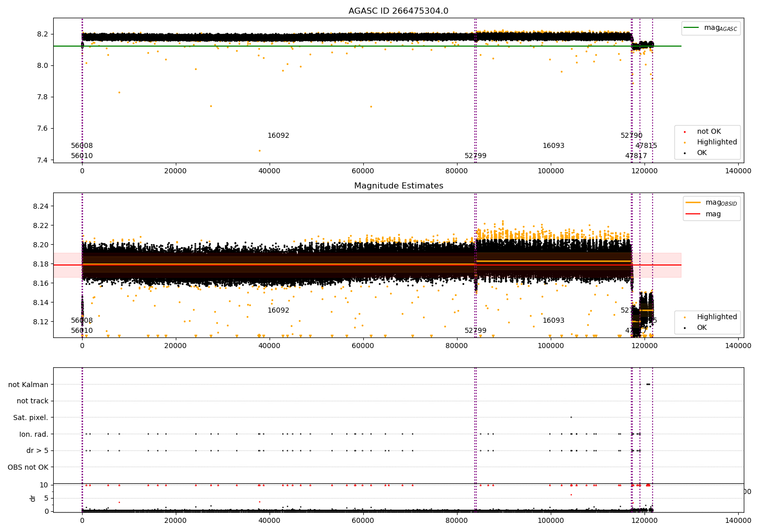
Task: Select the 'dr > 5' axis label
Action: point(37,450)
